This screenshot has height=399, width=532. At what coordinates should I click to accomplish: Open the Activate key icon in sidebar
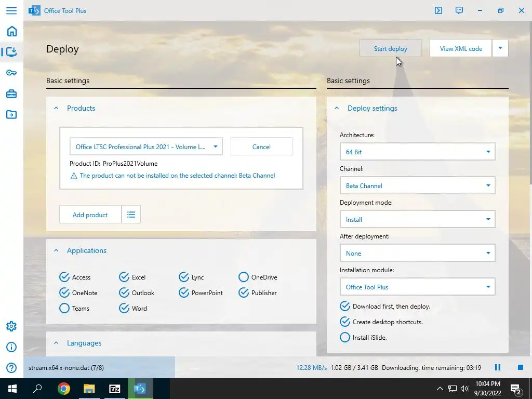point(11,73)
